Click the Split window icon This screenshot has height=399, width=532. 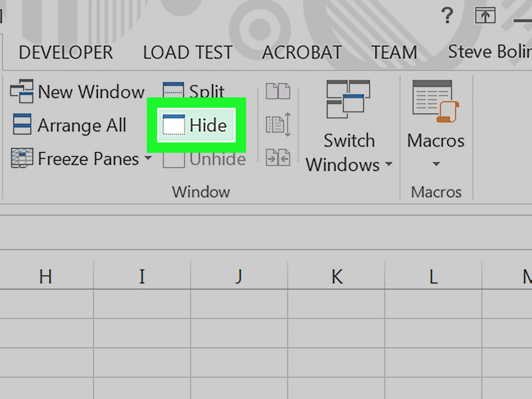pyautogui.click(x=173, y=90)
